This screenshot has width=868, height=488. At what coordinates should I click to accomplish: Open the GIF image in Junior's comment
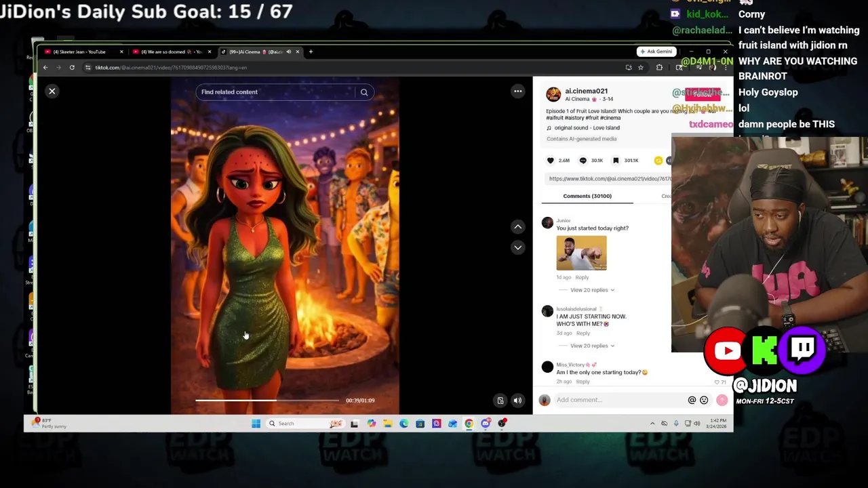coord(582,253)
